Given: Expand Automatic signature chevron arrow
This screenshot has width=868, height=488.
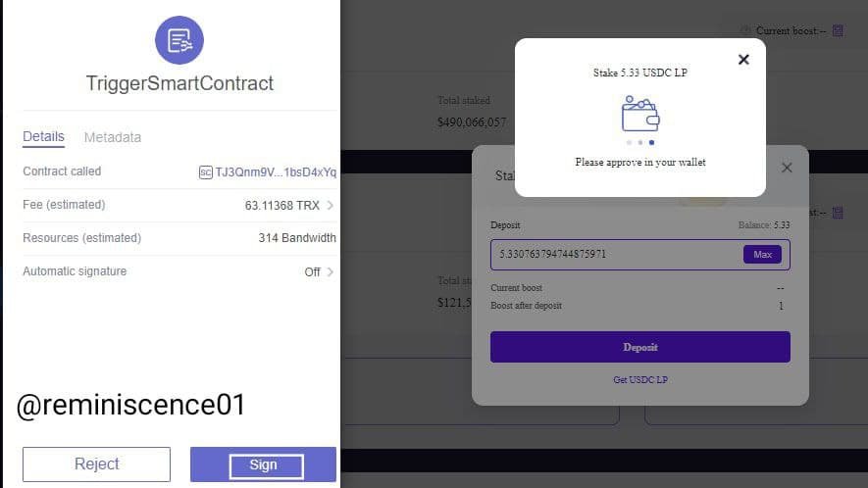Looking at the screenshot, I should tap(330, 271).
